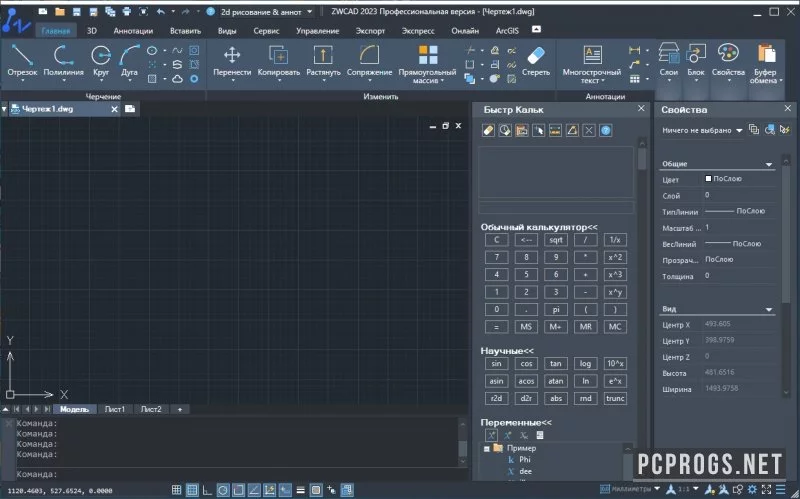Click the spline curve drawing icon
This screenshot has height=499, width=800.
click(177, 51)
